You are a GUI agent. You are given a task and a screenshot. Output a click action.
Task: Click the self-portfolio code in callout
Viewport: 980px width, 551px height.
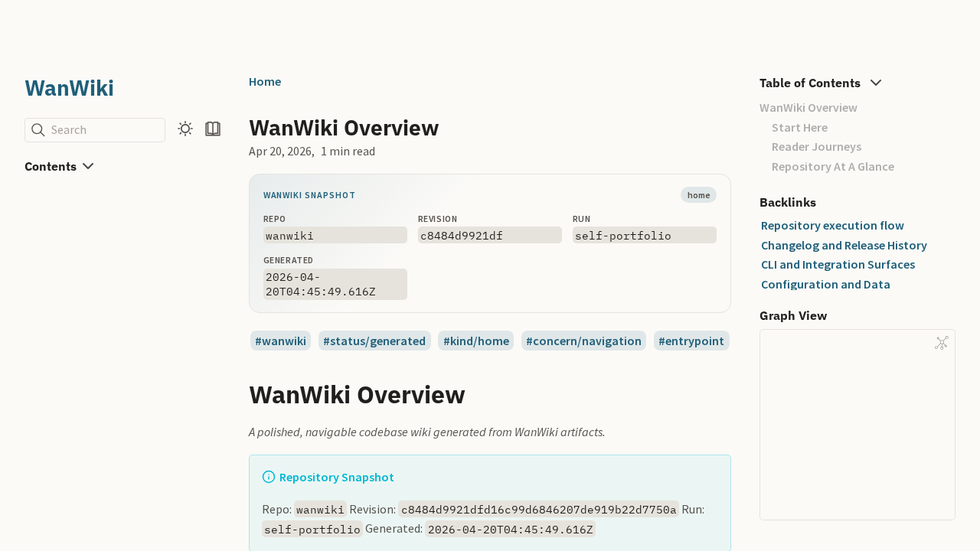[312, 529]
